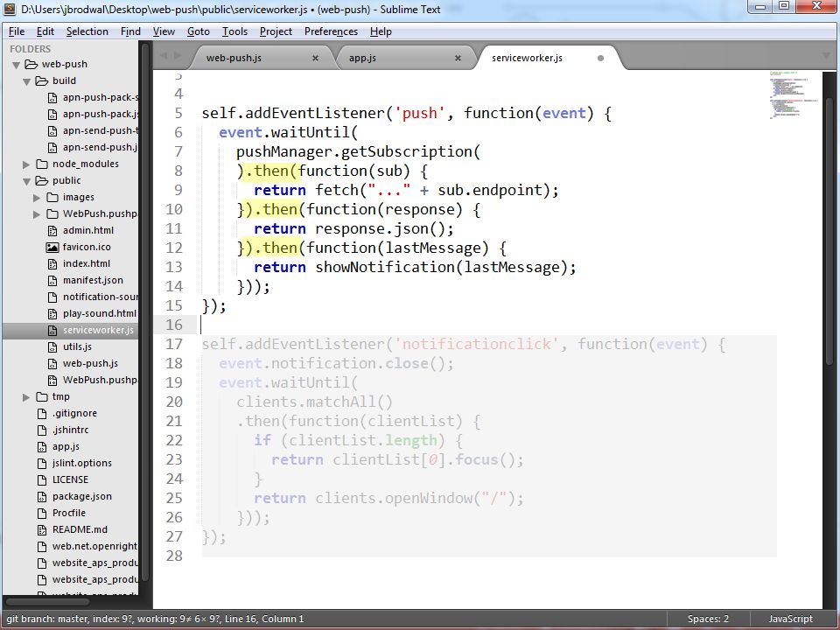Click the build folder icon

pyautogui.click(x=42, y=80)
